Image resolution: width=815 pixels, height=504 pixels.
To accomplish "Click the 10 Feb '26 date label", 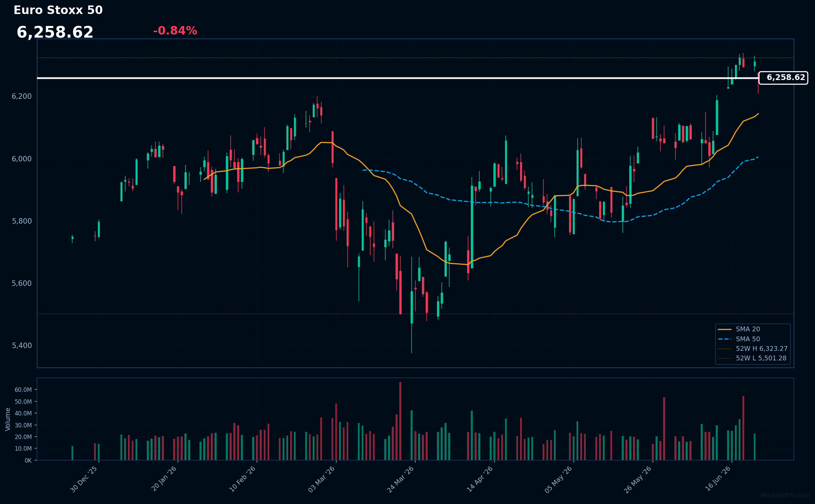I will coord(243,479).
